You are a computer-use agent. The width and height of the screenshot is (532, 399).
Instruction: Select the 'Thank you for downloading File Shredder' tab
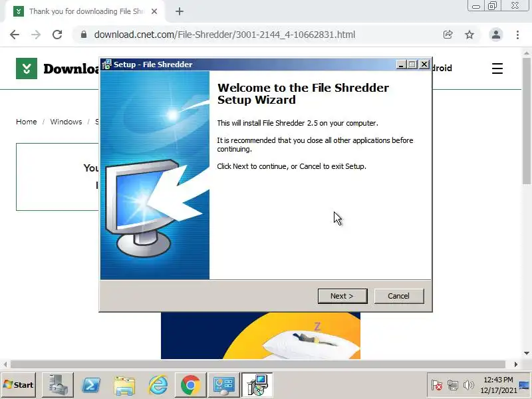(x=86, y=11)
